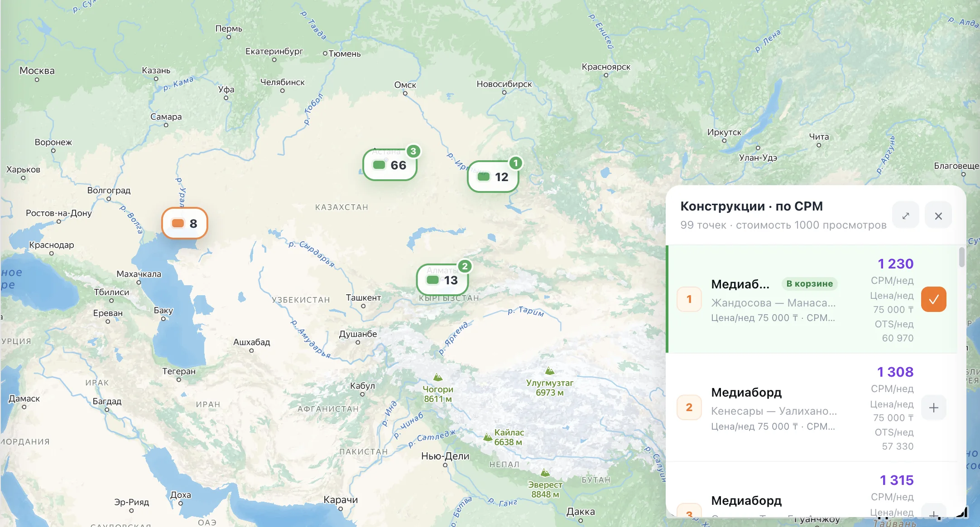The height and width of the screenshot is (527, 980).
Task: Click the 'В корзине' badge
Action: (810, 284)
